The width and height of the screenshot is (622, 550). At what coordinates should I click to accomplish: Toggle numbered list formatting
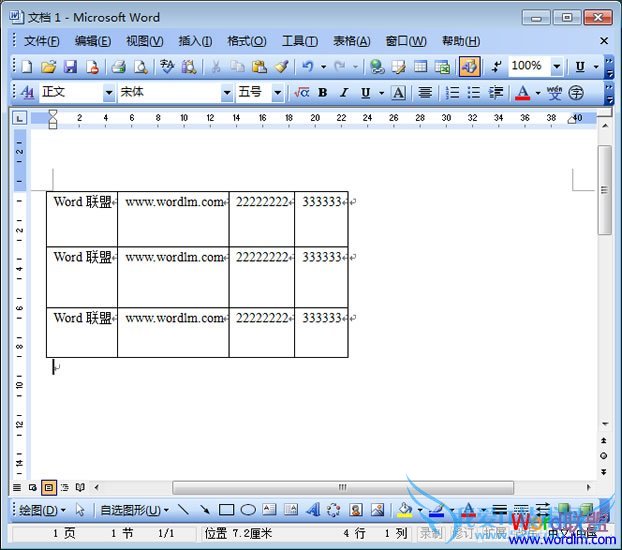tap(452, 93)
